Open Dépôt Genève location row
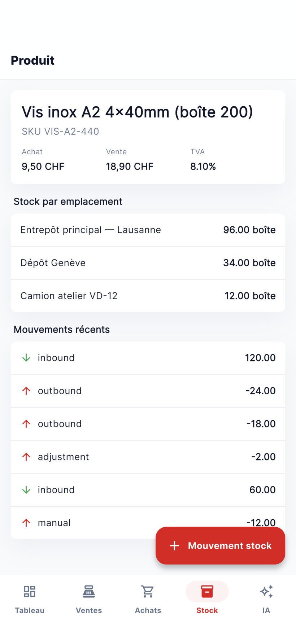 [x=148, y=263]
